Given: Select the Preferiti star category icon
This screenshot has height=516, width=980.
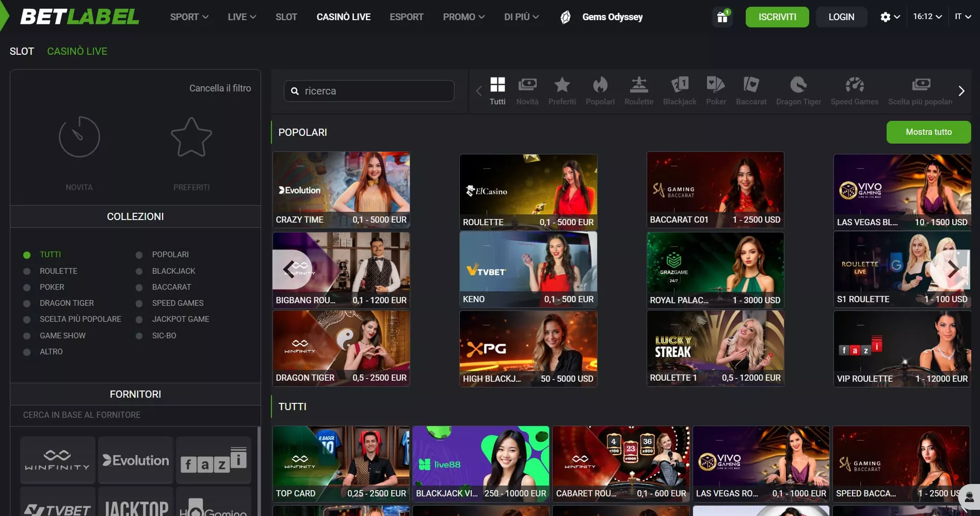Looking at the screenshot, I should tap(562, 85).
